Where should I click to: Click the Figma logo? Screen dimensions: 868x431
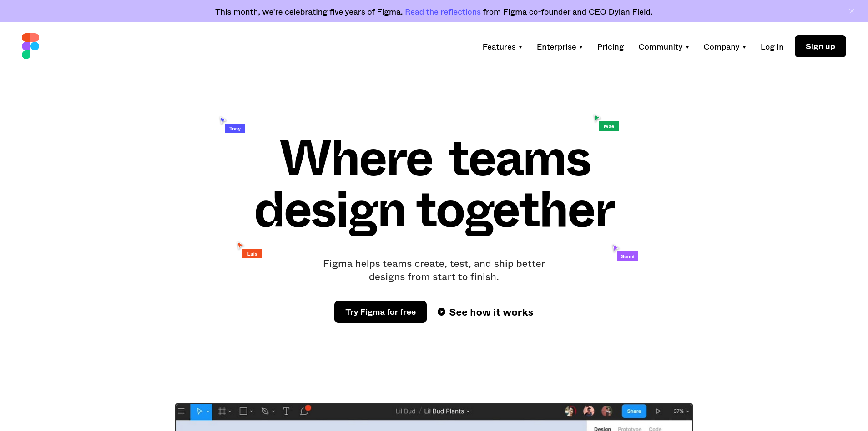click(x=30, y=46)
